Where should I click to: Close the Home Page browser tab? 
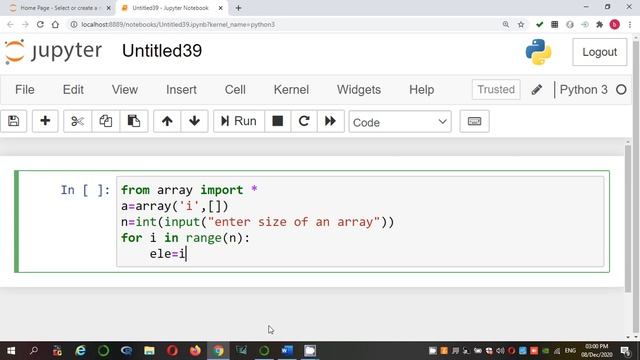pos(109,8)
